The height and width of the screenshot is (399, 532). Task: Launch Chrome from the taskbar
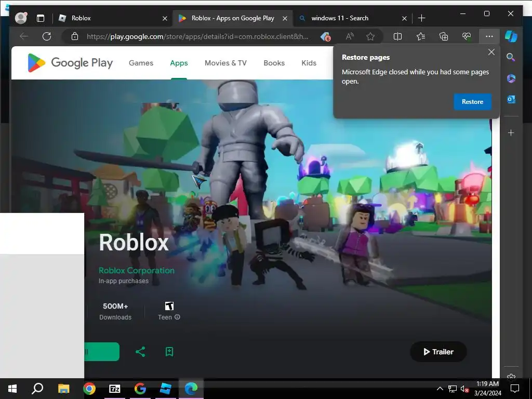coord(89,389)
